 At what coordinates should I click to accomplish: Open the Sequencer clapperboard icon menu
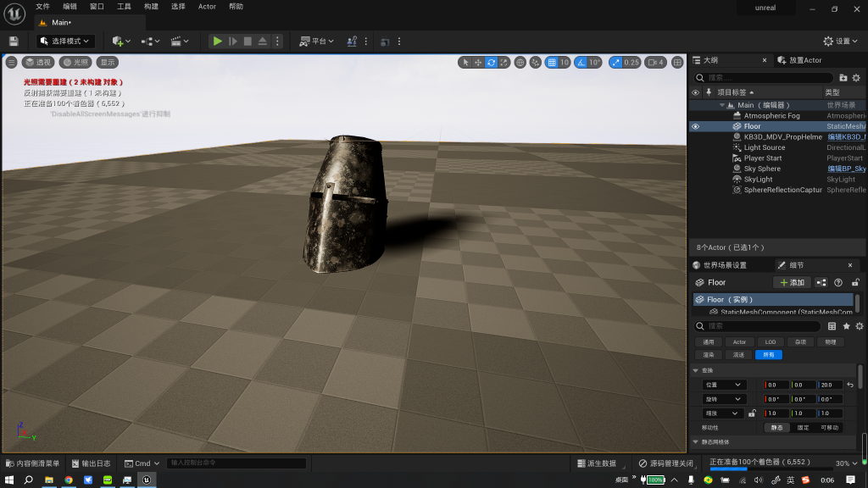[180, 42]
